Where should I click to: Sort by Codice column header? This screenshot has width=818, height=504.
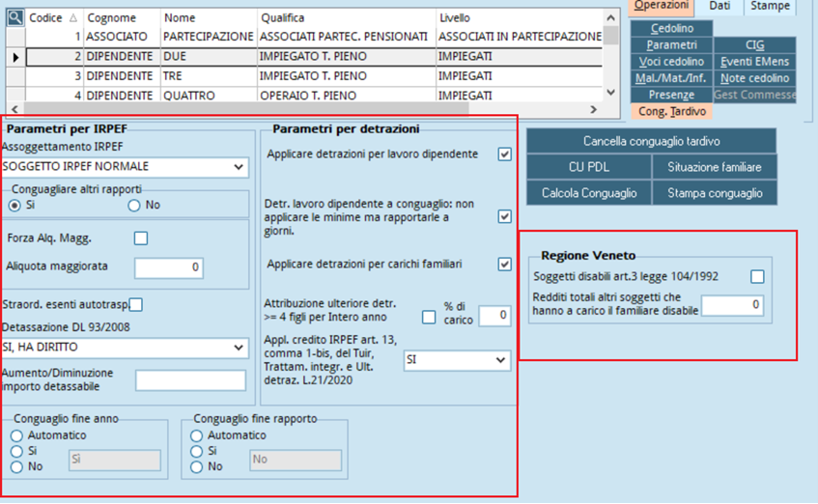(x=54, y=17)
